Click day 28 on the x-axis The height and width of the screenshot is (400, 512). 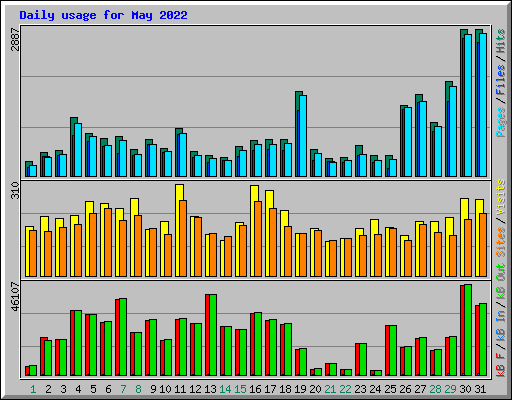click(435, 389)
